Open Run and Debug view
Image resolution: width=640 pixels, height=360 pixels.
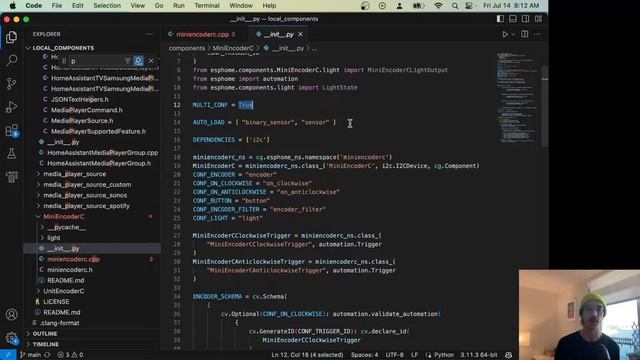[x=11, y=107]
